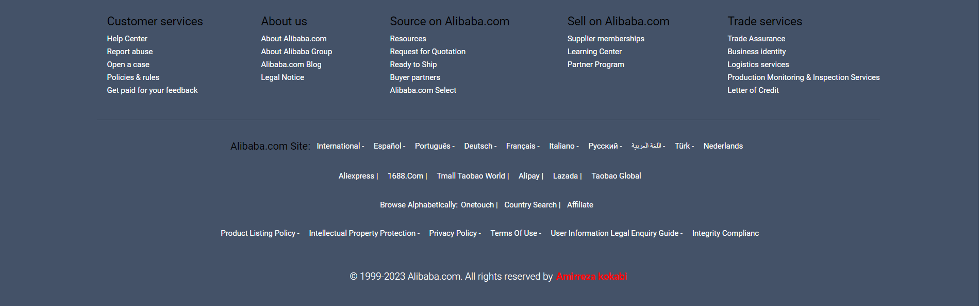Image resolution: width=980 pixels, height=306 pixels.
Task: Click Report abuse link
Action: point(129,52)
